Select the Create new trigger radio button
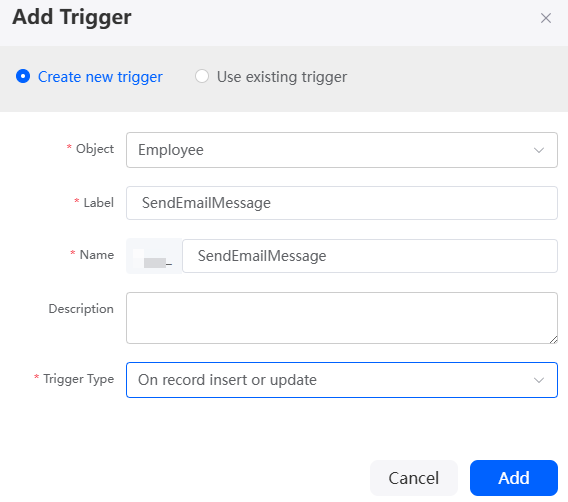This screenshot has width=568, height=502. pos(23,76)
